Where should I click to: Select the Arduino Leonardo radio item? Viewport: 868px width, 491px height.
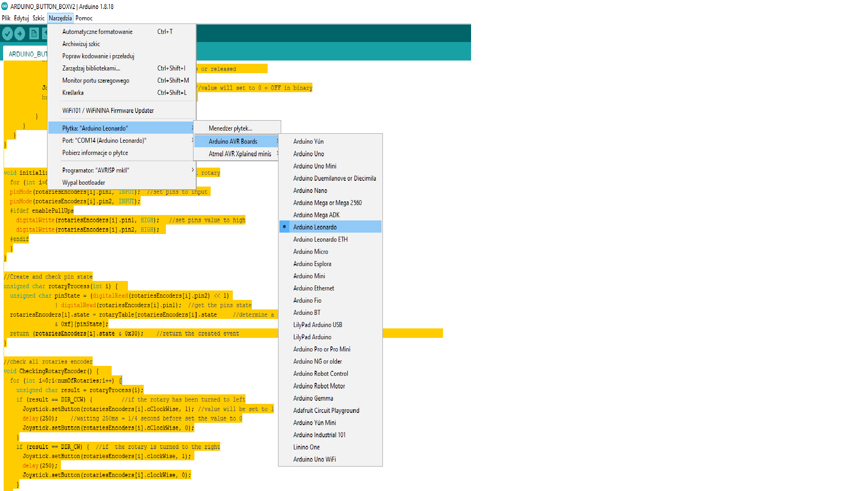315,227
